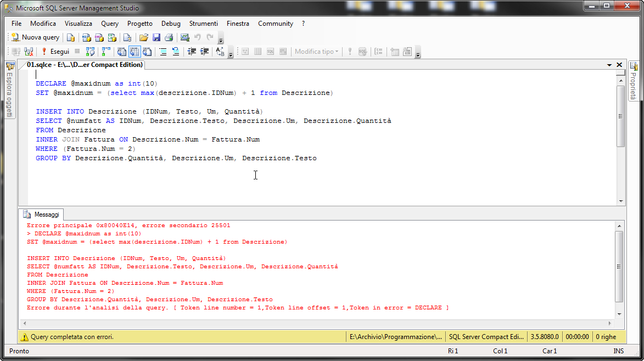Screen dimensions: 644x361
Task: Click the Nuova query button
Action: click(35, 37)
